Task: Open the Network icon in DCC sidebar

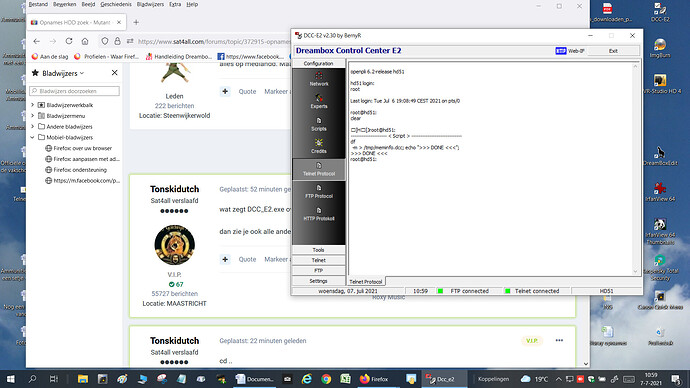Action: 319,79
